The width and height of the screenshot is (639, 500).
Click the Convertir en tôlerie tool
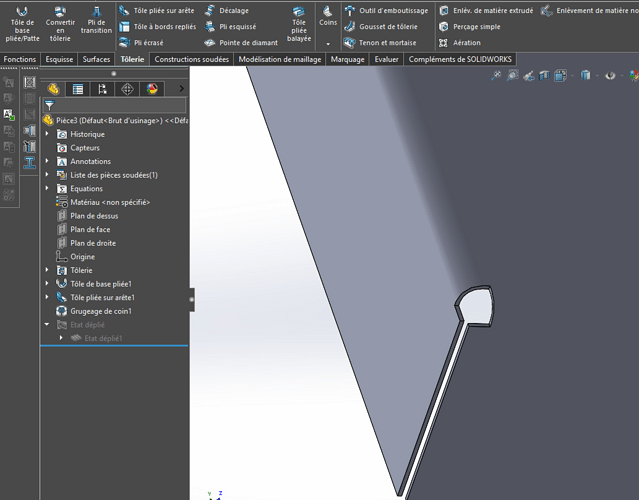60,23
